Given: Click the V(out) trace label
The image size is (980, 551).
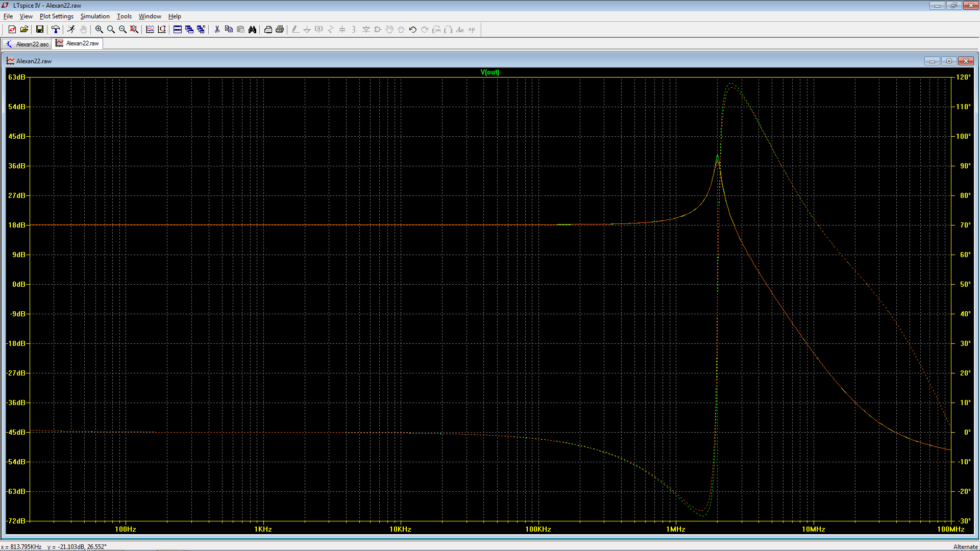Looking at the screenshot, I should pos(489,72).
